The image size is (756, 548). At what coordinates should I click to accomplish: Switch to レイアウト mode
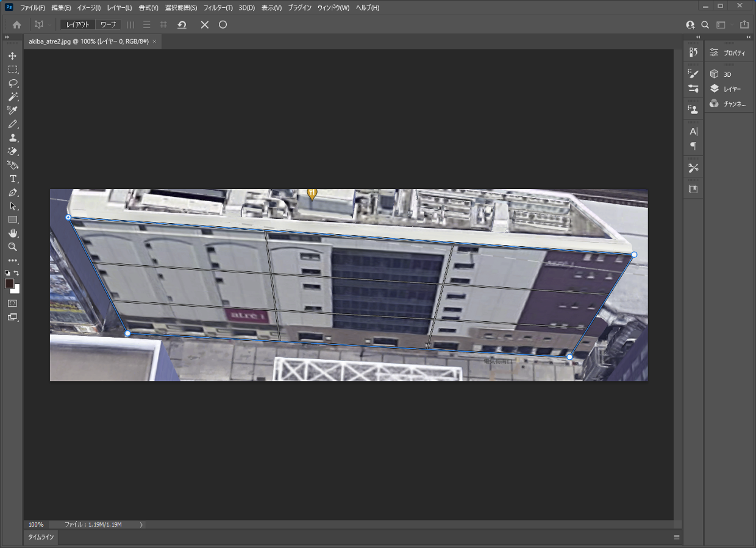tap(77, 25)
